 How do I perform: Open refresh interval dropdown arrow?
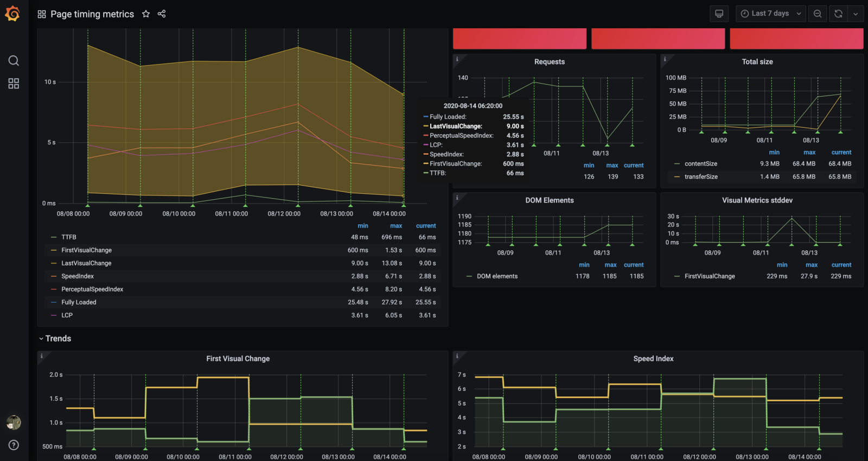(x=856, y=14)
